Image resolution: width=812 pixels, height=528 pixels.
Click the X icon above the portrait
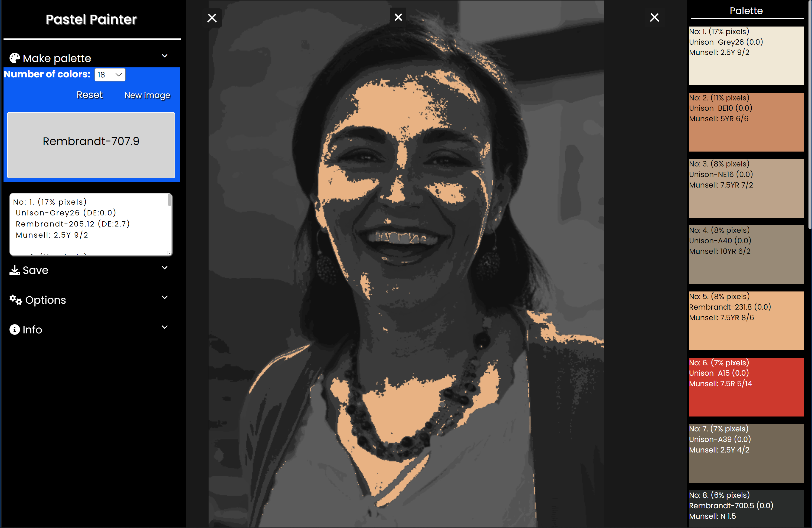[x=398, y=17]
